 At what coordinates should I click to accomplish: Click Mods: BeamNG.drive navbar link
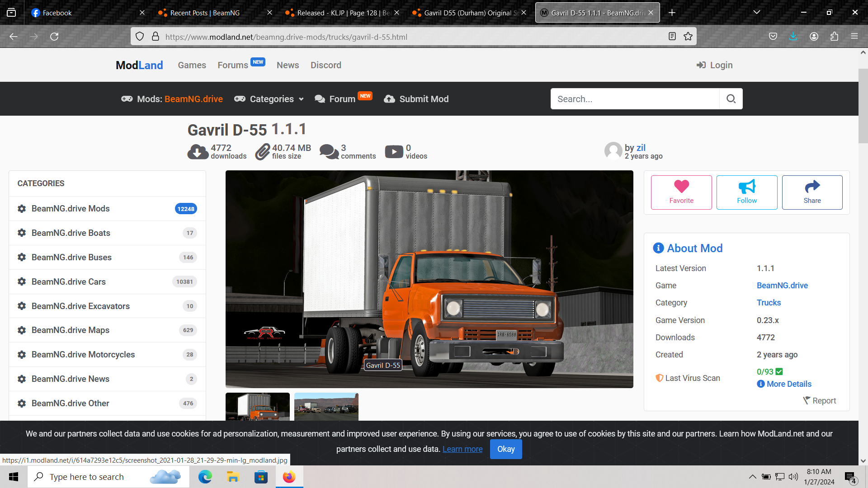(172, 99)
